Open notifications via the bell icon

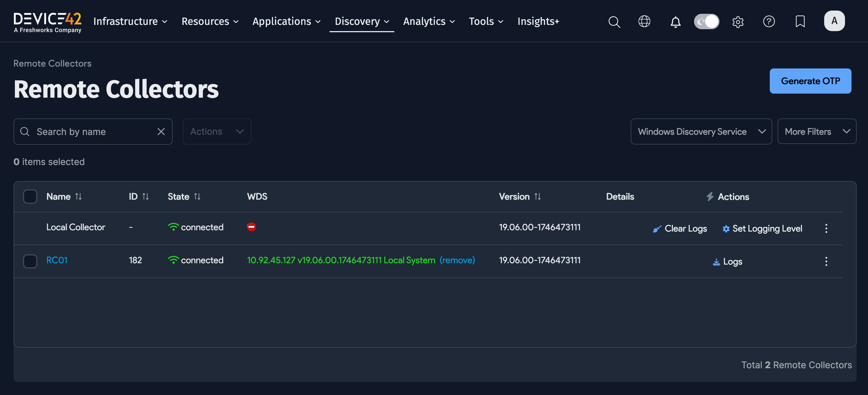(675, 22)
